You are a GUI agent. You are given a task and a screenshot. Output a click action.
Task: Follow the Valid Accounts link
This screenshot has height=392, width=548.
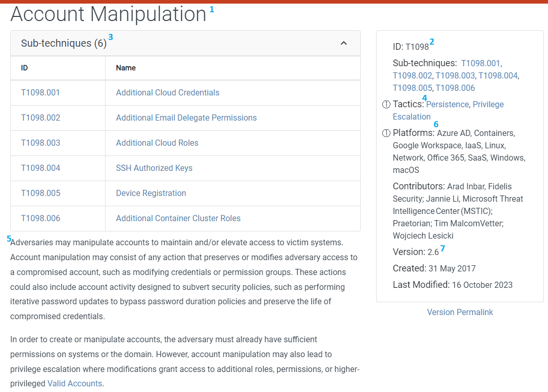(75, 384)
